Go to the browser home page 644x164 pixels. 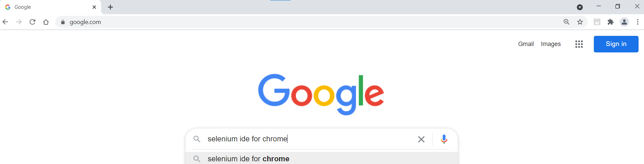click(x=46, y=22)
